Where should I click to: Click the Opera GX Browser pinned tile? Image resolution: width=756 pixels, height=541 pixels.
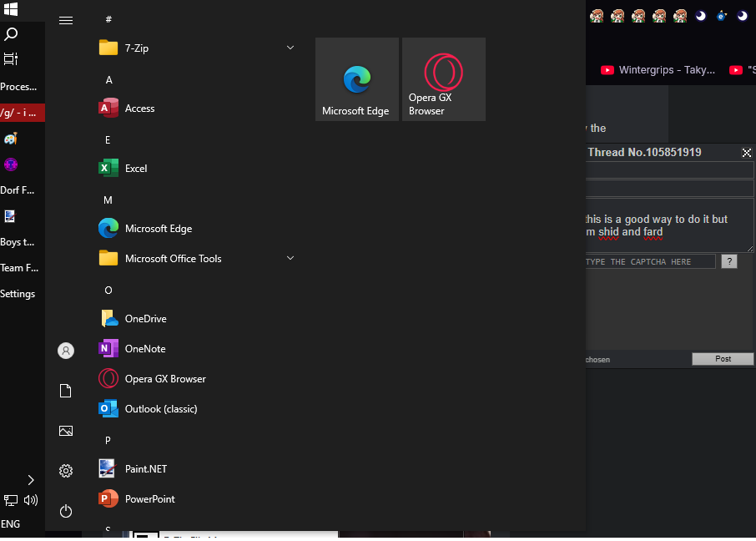[x=444, y=79]
